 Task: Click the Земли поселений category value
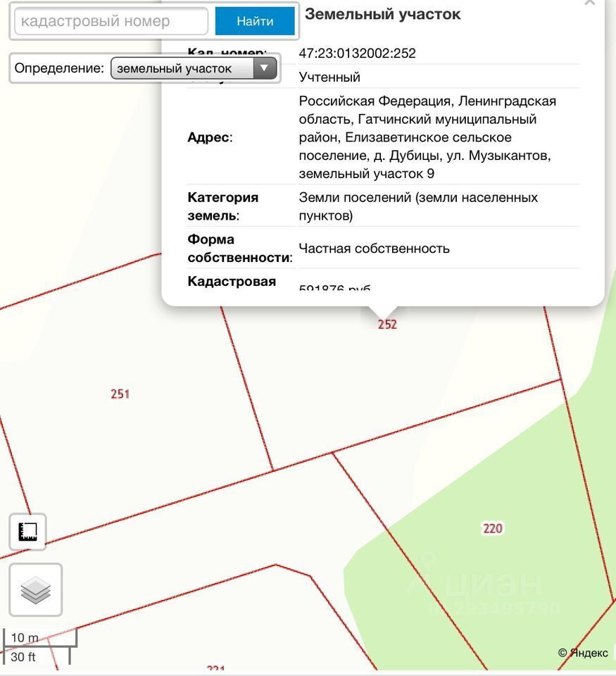(419, 206)
